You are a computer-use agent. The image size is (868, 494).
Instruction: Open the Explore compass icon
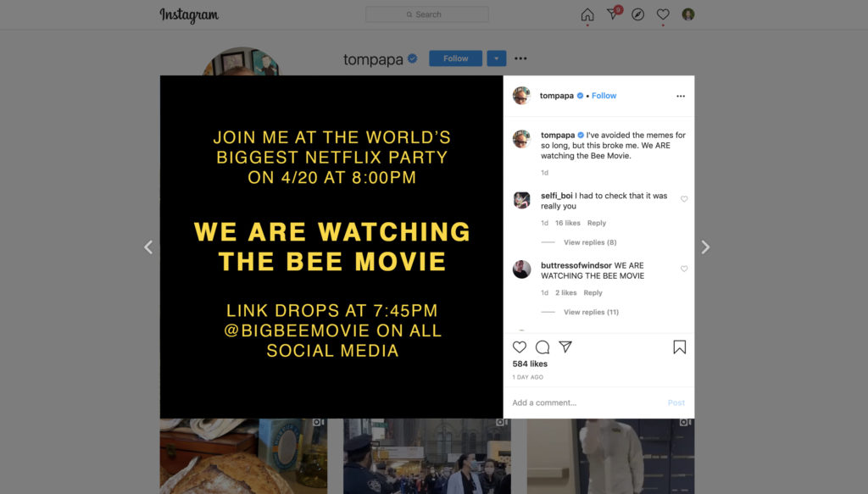[x=637, y=14]
